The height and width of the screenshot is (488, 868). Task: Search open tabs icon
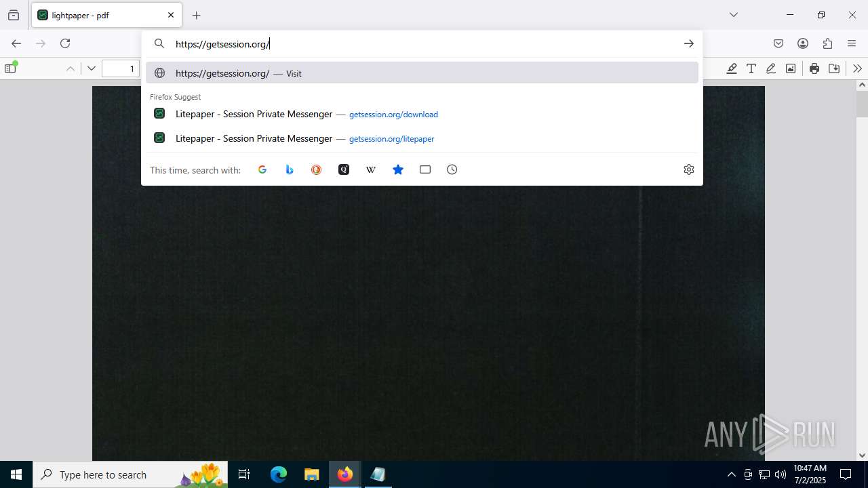425,169
